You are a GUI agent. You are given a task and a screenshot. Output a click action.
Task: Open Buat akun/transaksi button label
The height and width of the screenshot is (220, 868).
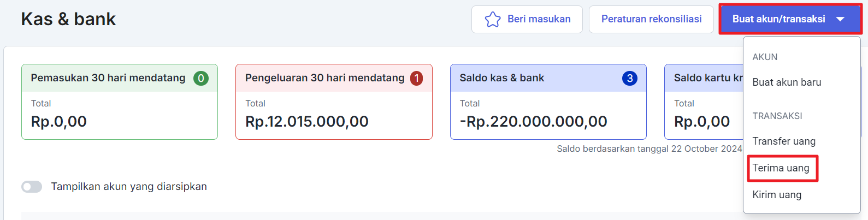(x=778, y=19)
